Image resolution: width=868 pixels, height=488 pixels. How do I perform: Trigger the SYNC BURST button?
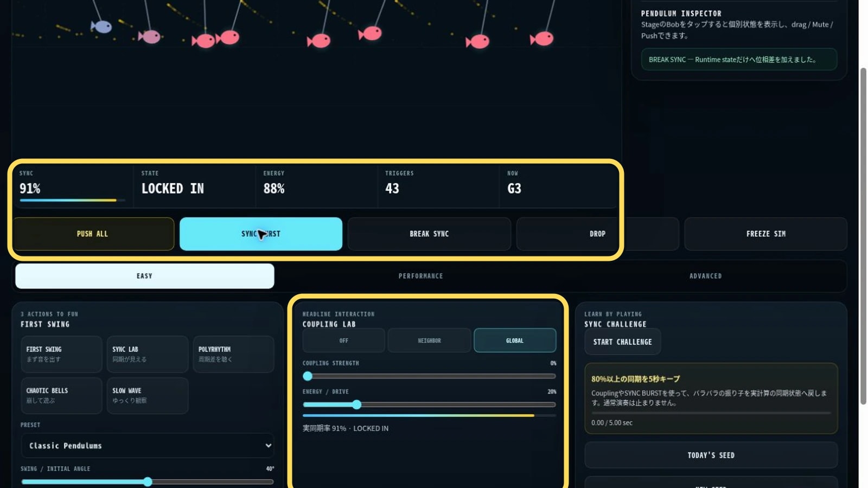click(261, 234)
